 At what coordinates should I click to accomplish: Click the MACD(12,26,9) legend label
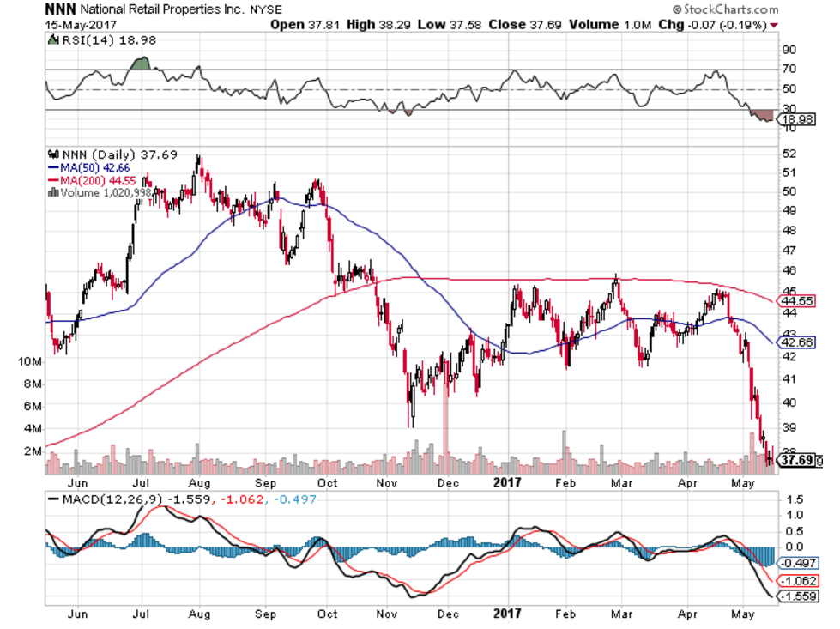112,499
